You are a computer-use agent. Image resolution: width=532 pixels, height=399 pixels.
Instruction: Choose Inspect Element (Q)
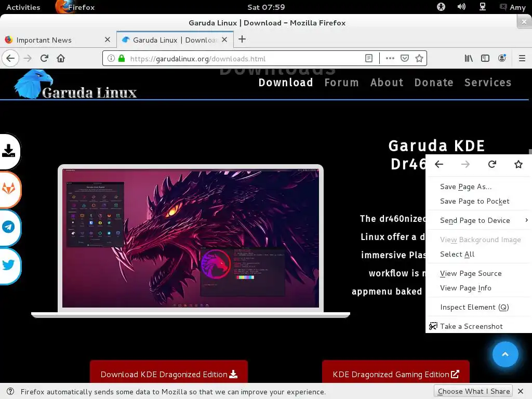[x=478, y=307]
